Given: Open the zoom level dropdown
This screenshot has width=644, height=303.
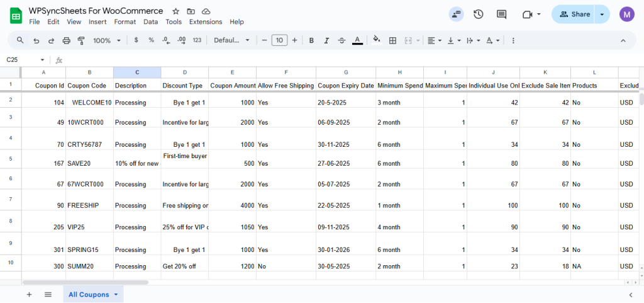Looking at the screenshot, I should pos(107,40).
